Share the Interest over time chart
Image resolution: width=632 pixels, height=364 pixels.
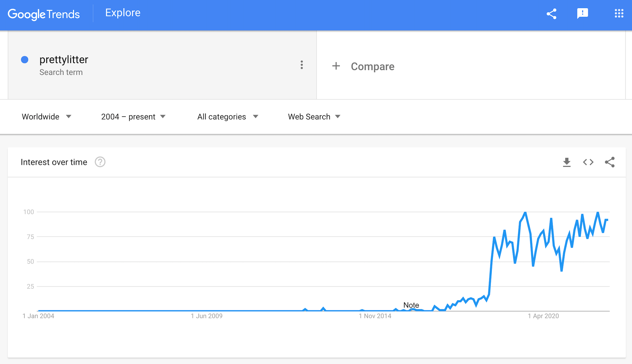click(x=609, y=162)
